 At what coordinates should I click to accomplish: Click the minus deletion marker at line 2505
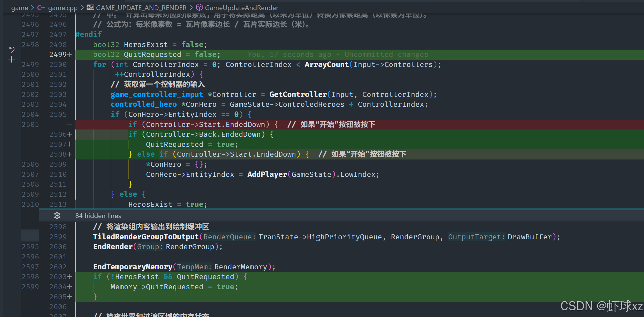(70, 124)
